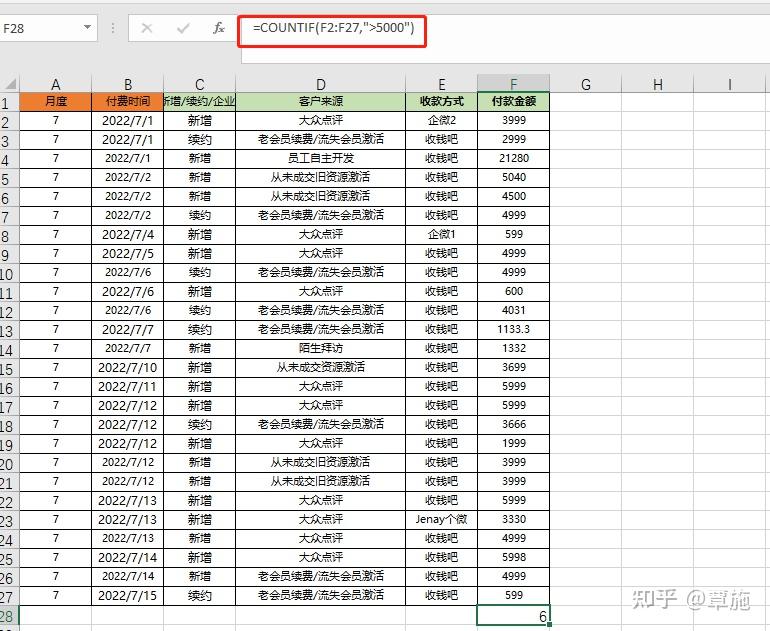Click the 新增/续约/企业 header cell
770x631 pixels.
click(199, 102)
